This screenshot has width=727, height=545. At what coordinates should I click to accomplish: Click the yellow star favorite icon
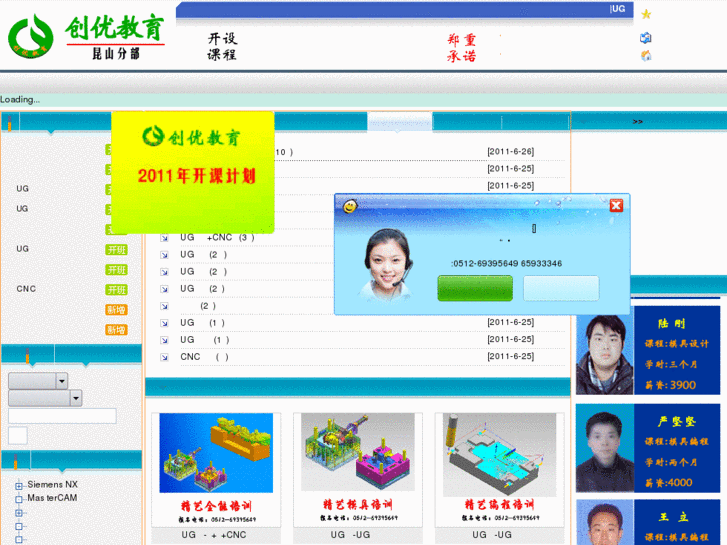pyautogui.click(x=646, y=14)
